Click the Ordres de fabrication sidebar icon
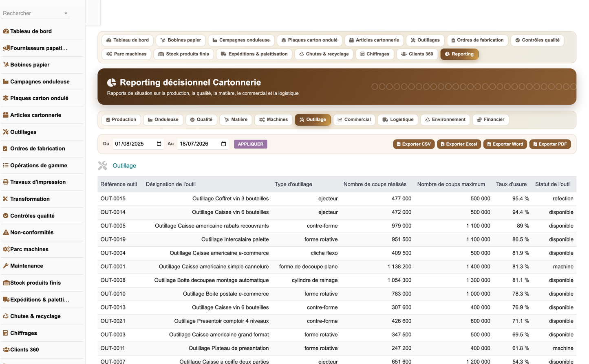The width and height of the screenshot is (589, 364). pyautogui.click(x=5, y=149)
